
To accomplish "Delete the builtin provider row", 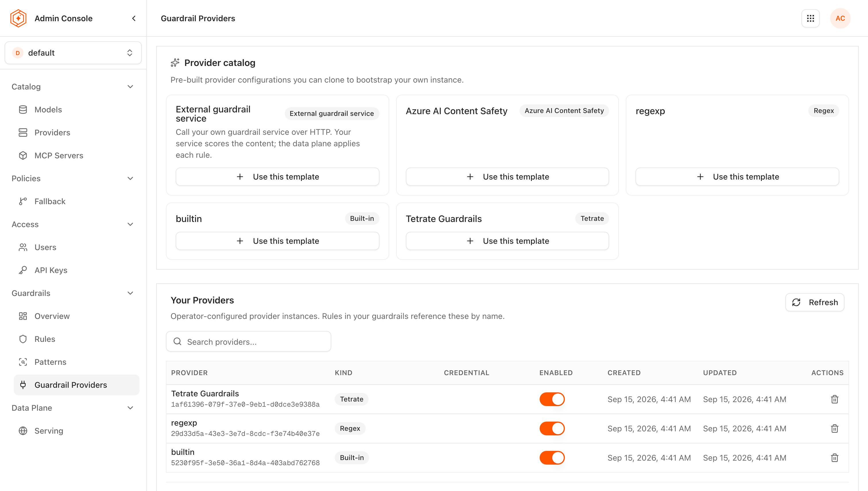I will point(834,458).
